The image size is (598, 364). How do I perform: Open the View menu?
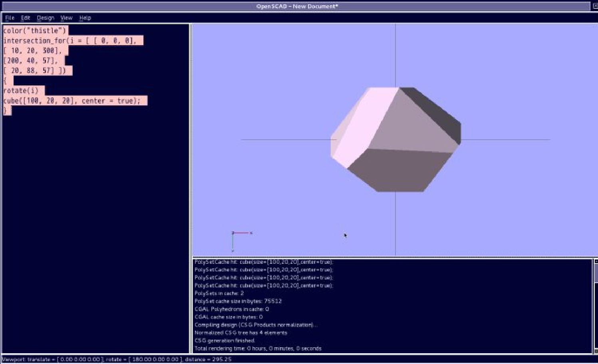[66, 18]
